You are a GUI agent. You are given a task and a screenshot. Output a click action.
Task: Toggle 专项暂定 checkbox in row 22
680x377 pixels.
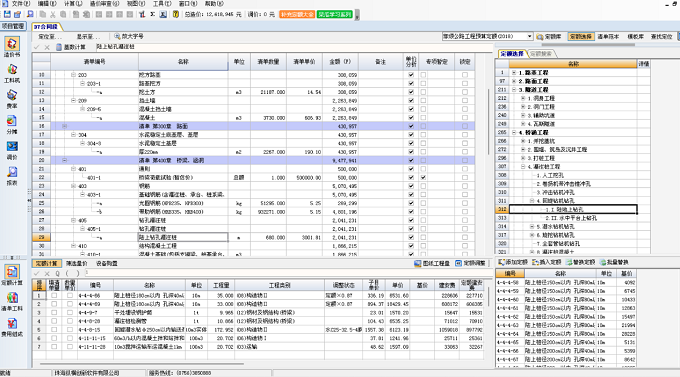coord(423,177)
